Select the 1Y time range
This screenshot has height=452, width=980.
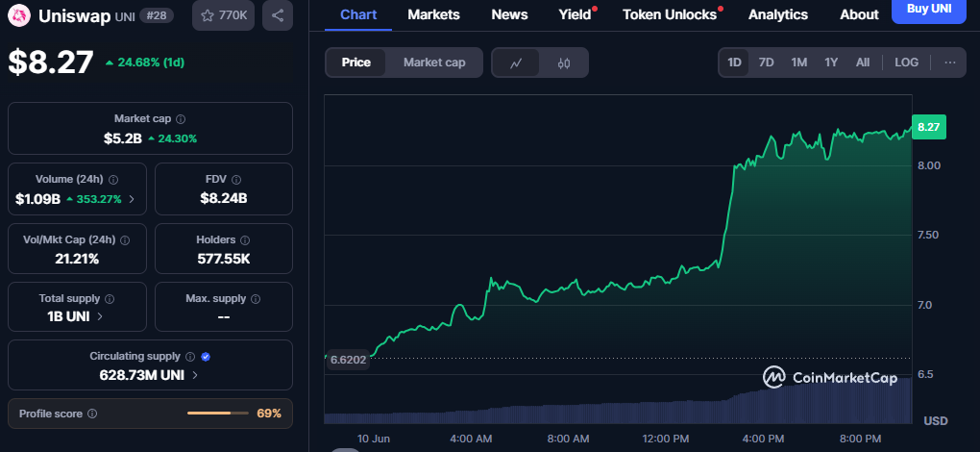[831, 63]
